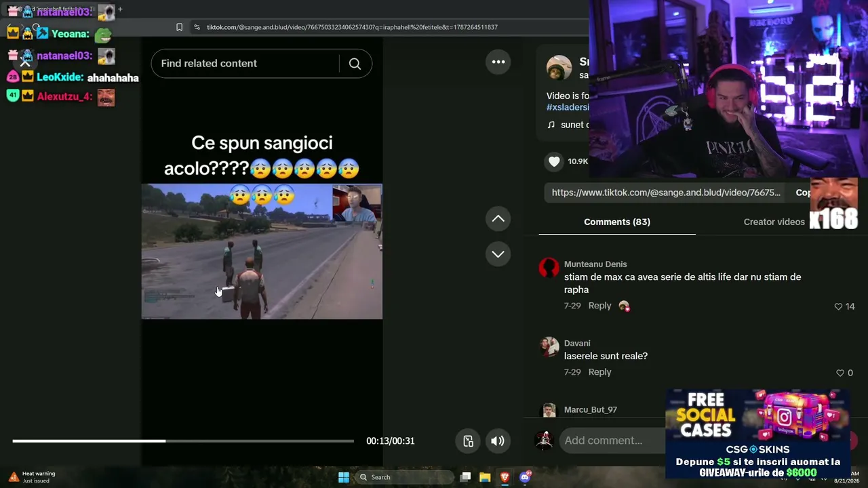Screen dimensions: 868x488
Task: Pause the playing TikTok video
Action: (262, 251)
